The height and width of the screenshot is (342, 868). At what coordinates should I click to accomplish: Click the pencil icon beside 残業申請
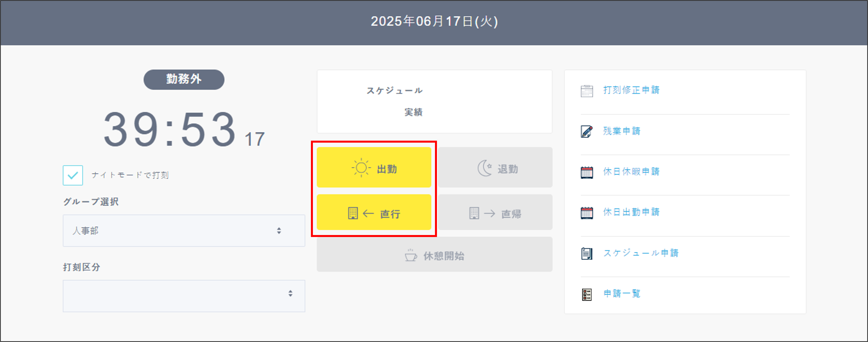(x=586, y=131)
